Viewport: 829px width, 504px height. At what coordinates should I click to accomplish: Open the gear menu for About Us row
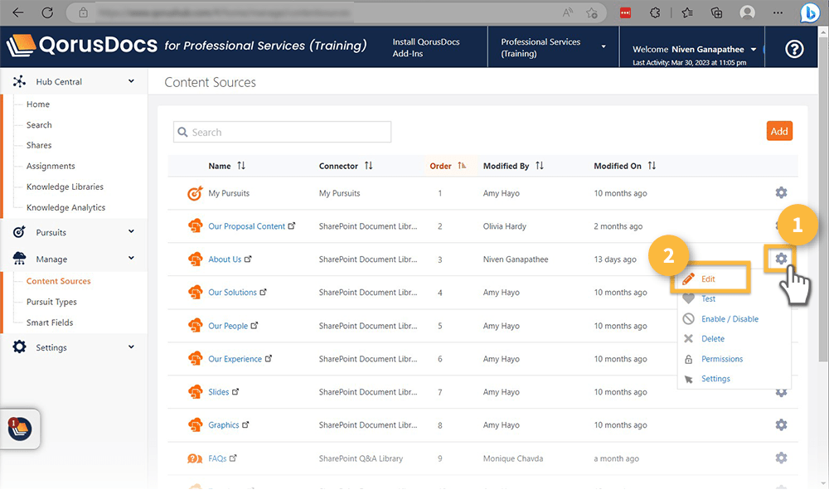click(x=781, y=259)
